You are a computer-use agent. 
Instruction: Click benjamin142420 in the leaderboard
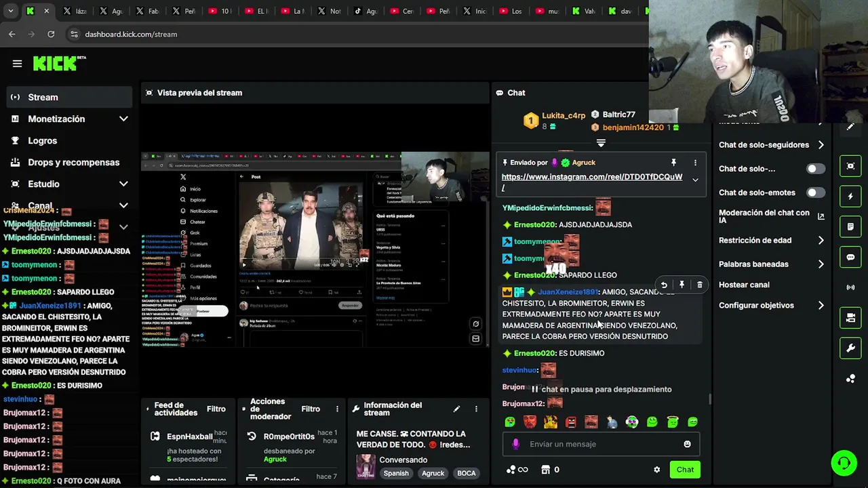coord(633,127)
